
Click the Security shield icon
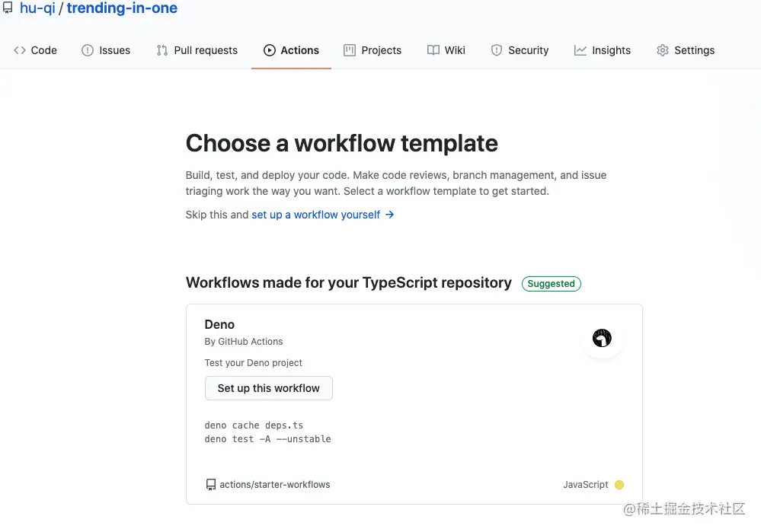(x=497, y=50)
